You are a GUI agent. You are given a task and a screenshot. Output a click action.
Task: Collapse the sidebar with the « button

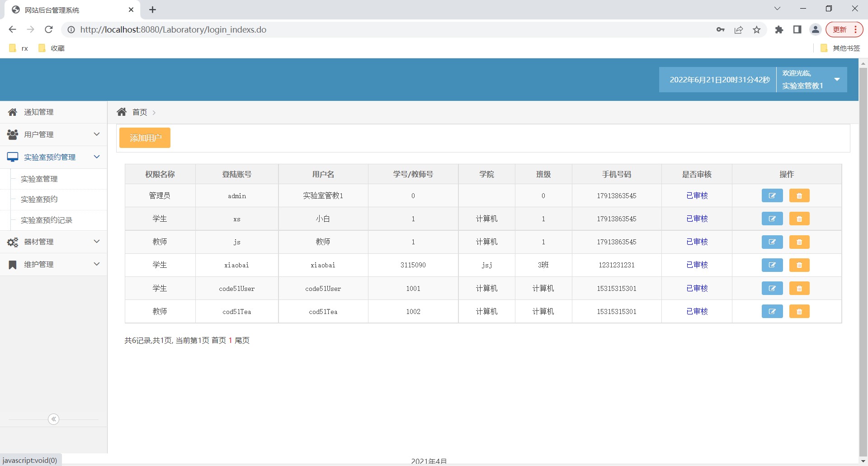(x=53, y=419)
